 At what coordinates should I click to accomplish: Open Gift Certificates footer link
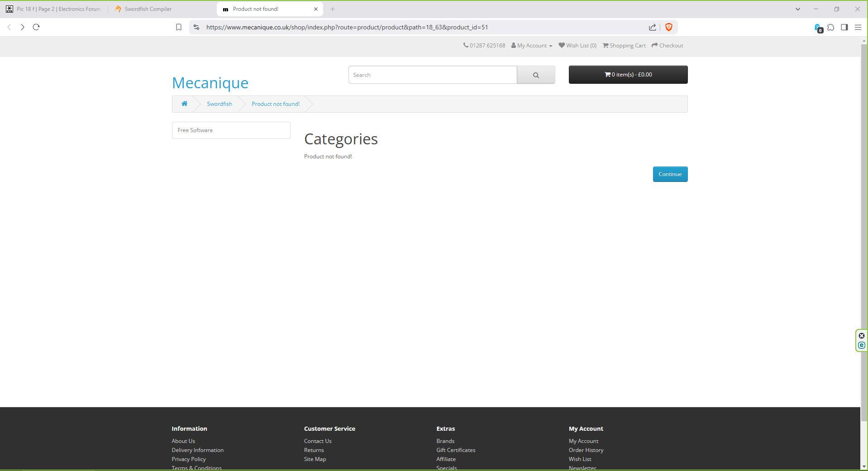pos(456,450)
